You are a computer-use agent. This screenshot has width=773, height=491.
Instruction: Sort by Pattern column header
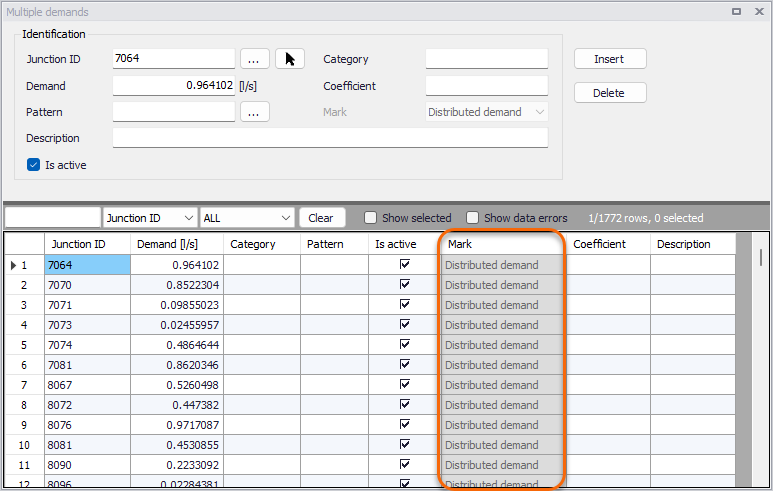(x=334, y=244)
